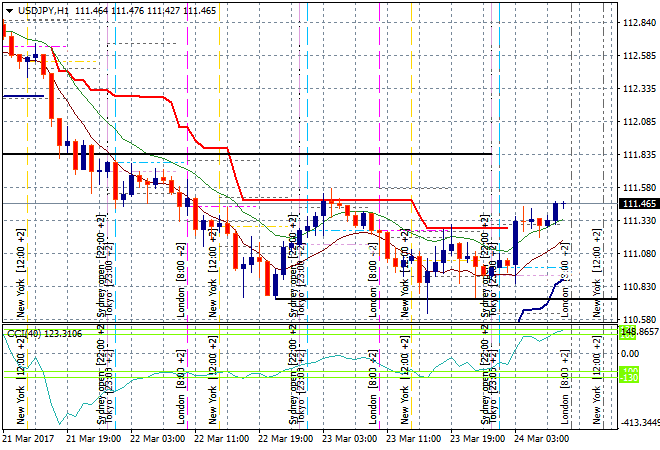
Task: Open the chart menu triangle beside USDJPY,H1
Action: [10, 11]
